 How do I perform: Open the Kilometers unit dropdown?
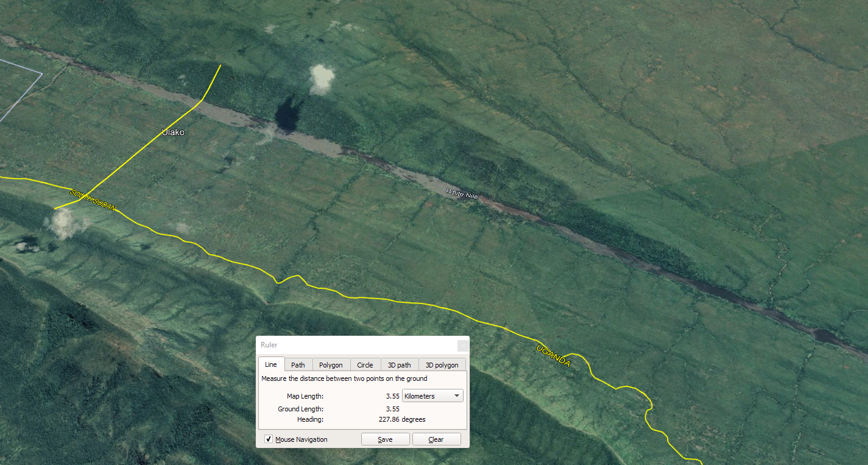click(432, 396)
